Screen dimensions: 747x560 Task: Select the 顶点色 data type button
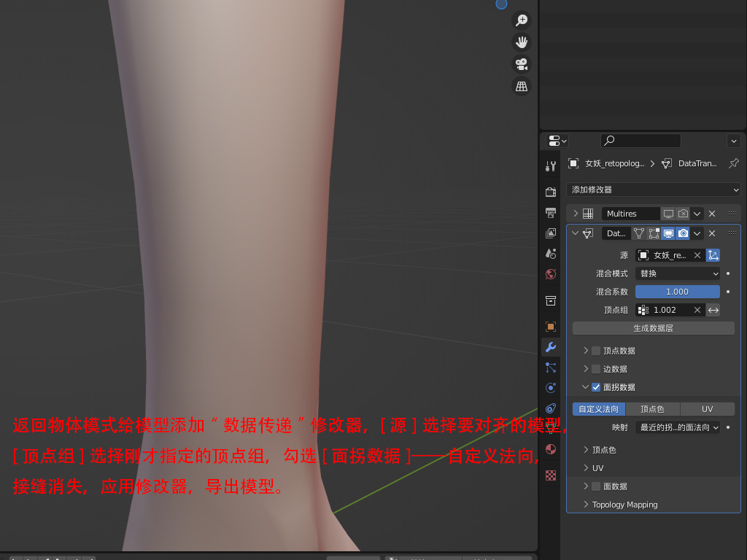(x=652, y=409)
